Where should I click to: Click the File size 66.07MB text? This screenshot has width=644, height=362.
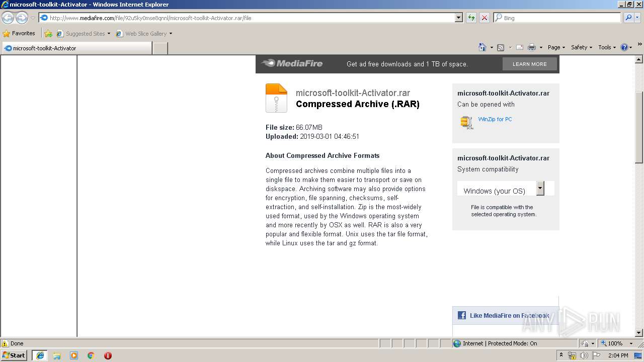click(294, 127)
